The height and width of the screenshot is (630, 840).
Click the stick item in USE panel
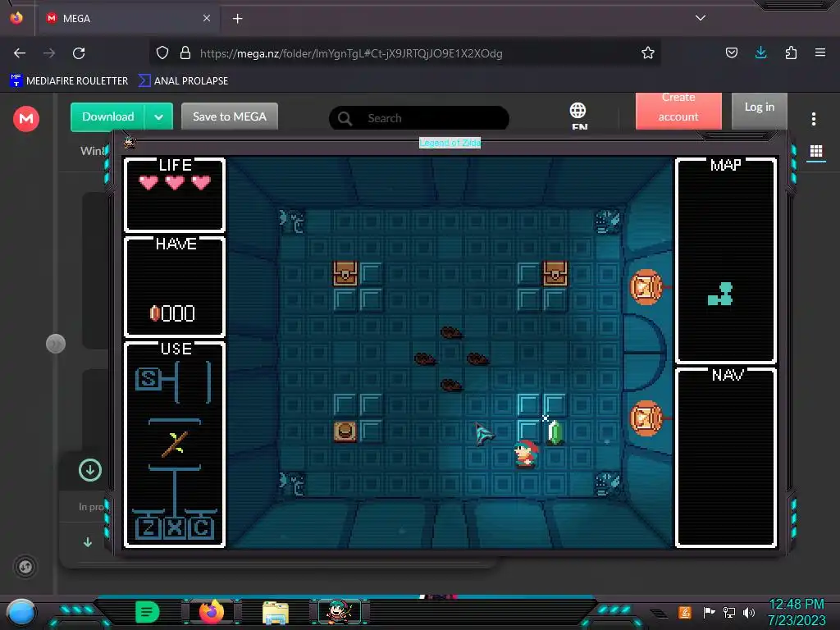[x=175, y=444]
